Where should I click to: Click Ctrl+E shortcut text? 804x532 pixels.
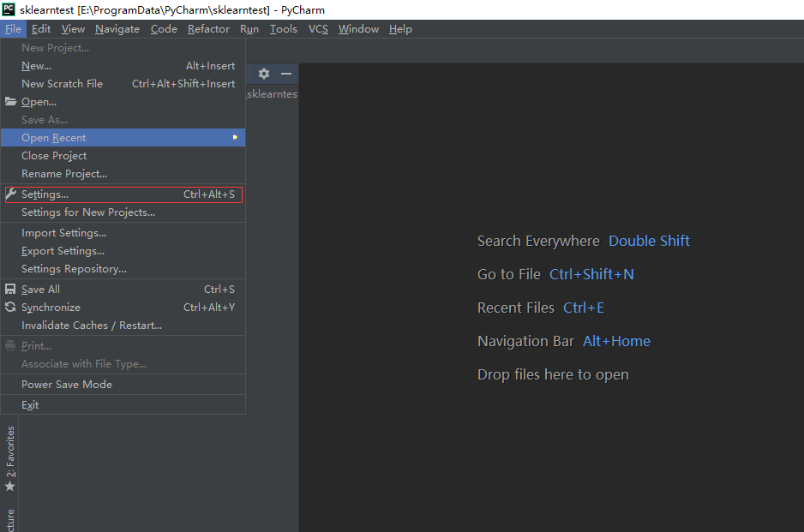click(x=584, y=308)
